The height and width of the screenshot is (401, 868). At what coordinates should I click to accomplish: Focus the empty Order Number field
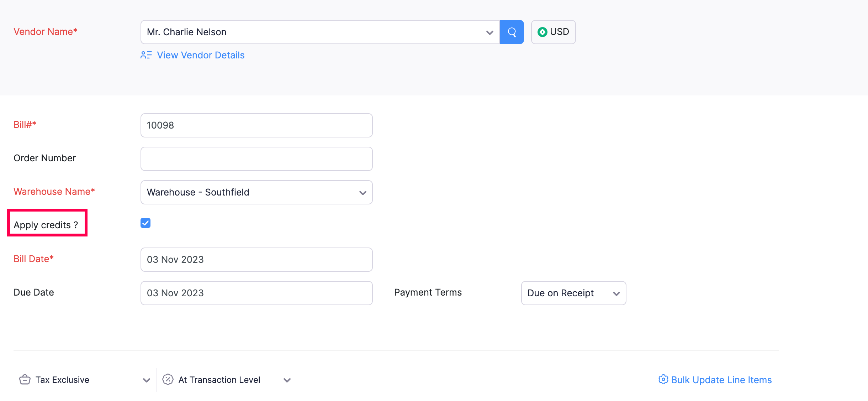click(256, 159)
